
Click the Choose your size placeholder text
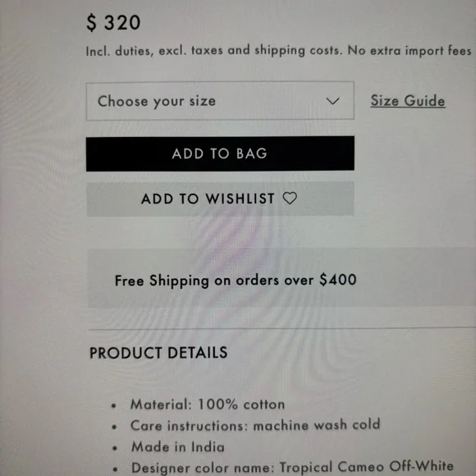pyautogui.click(x=157, y=102)
